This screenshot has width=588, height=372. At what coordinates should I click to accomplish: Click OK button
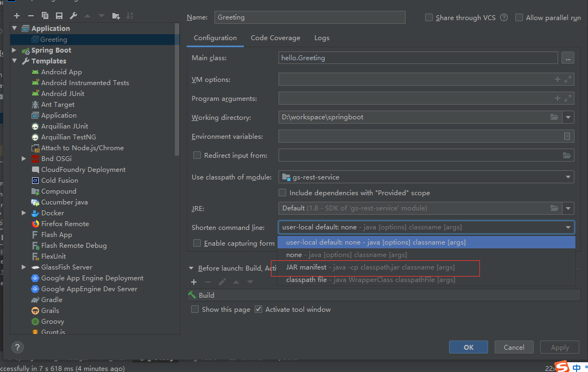469,347
